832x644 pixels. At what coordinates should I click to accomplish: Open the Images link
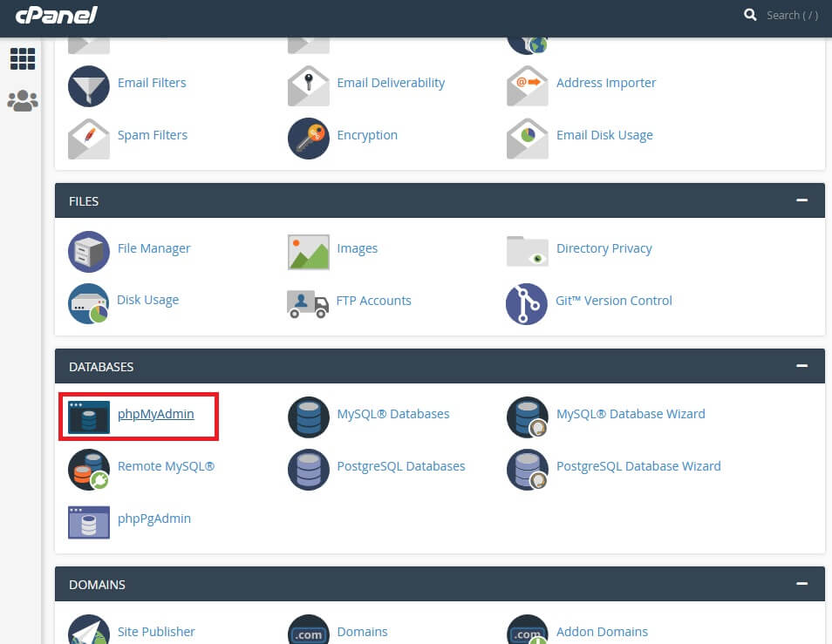(357, 248)
